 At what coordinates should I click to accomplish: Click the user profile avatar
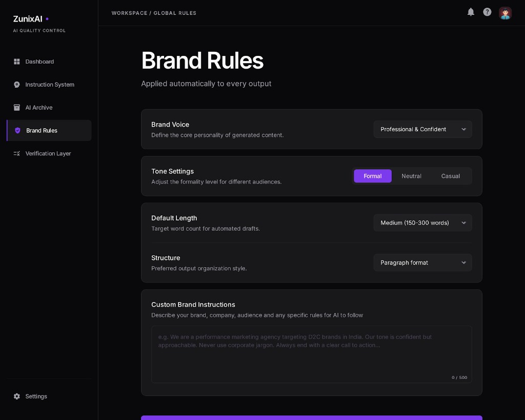pyautogui.click(x=505, y=13)
